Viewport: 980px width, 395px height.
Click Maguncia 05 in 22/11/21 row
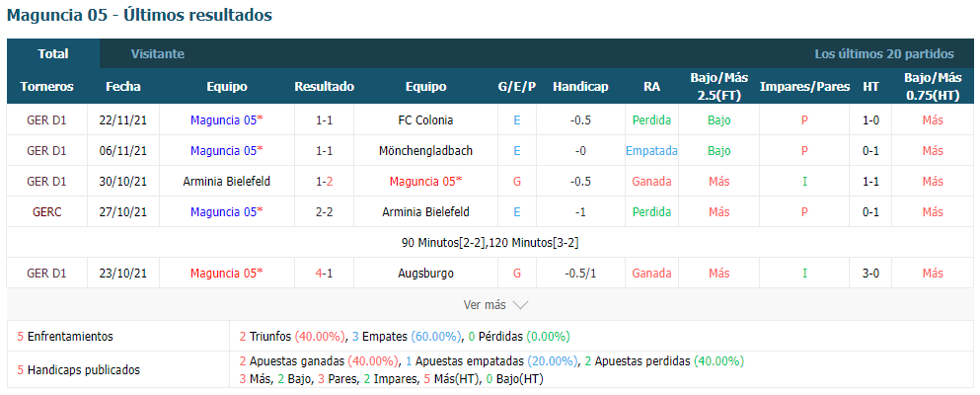click(x=227, y=120)
